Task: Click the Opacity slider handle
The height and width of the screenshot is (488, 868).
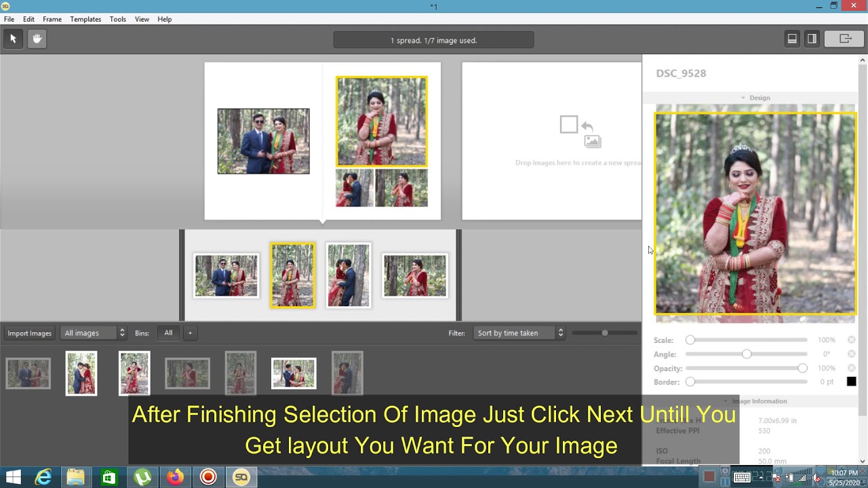Action: pos(803,368)
